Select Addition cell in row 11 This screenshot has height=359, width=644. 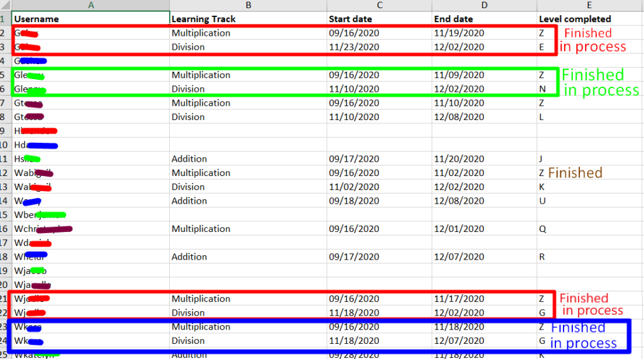pos(248,158)
